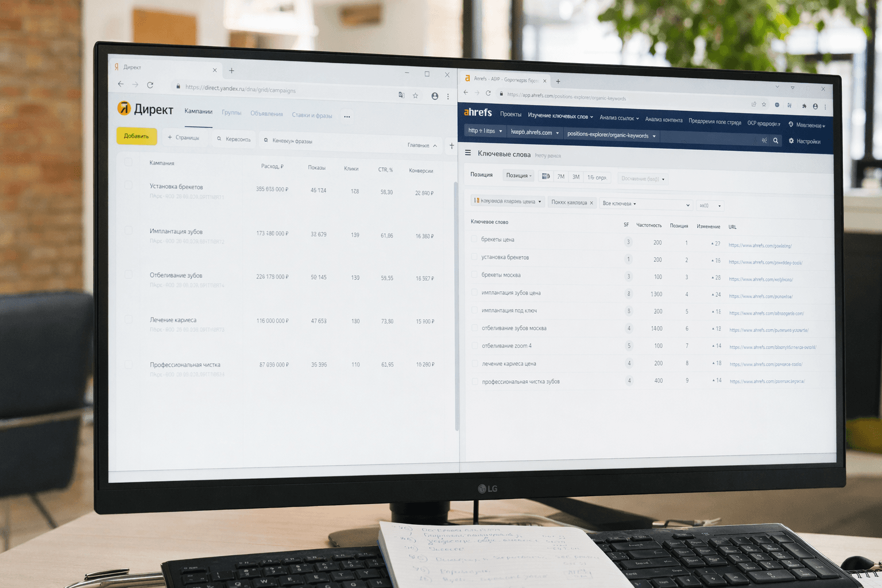The width and height of the screenshot is (882, 588).
Task: Open the positions-explorer/organic-keywords dropdown
Action: click(x=612, y=136)
